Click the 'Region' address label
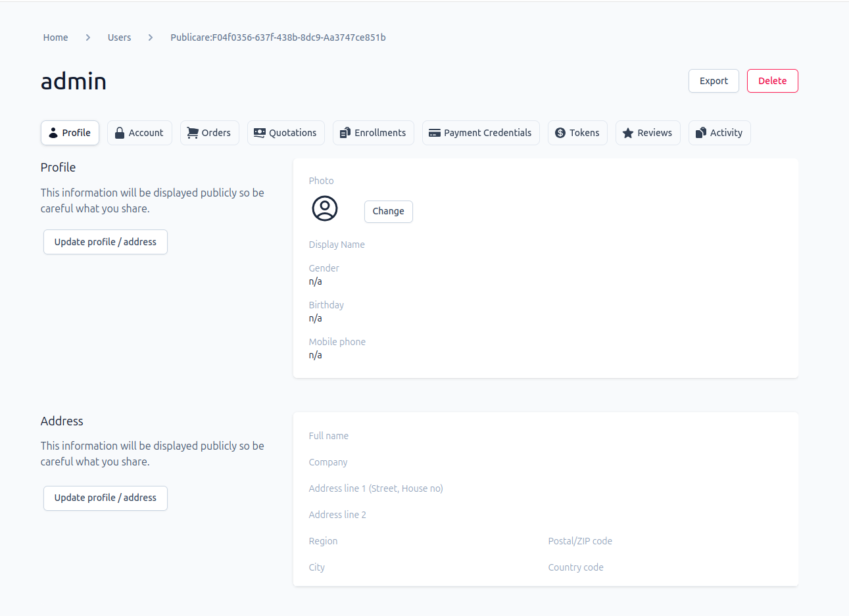The height and width of the screenshot is (616, 849). point(324,541)
